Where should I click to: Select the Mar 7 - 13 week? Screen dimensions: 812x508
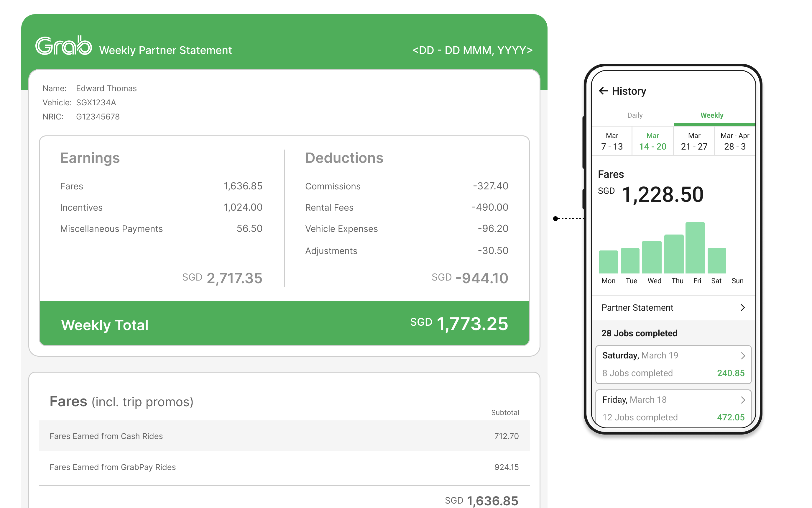point(612,141)
